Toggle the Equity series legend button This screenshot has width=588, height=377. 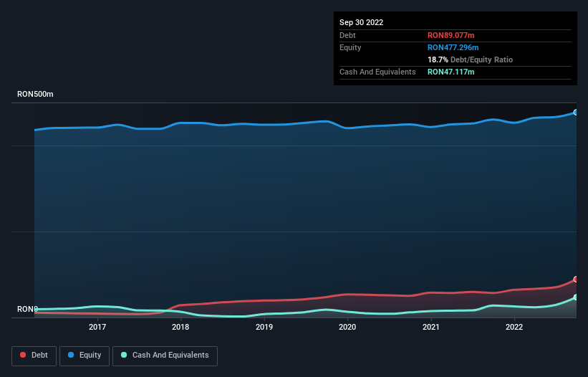[85, 355]
